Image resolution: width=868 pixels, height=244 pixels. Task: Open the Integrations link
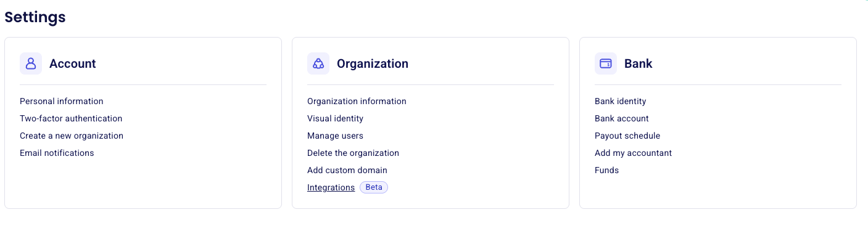331,187
